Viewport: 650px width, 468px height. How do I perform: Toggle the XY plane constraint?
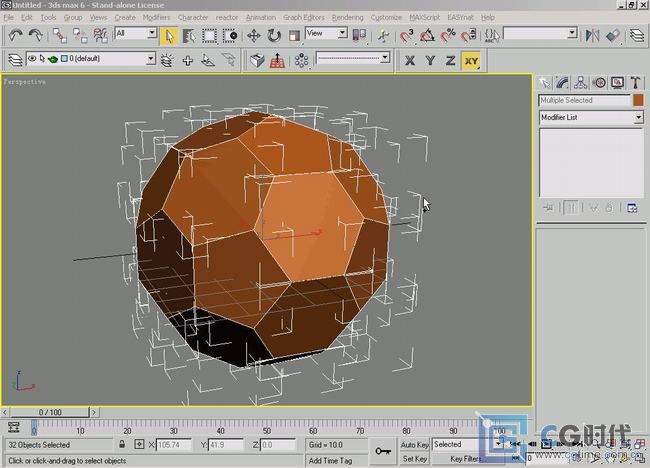click(x=471, y=61)
